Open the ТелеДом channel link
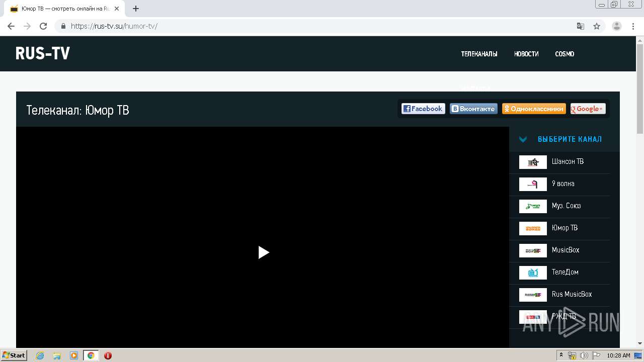 click(x=565, y=272)
